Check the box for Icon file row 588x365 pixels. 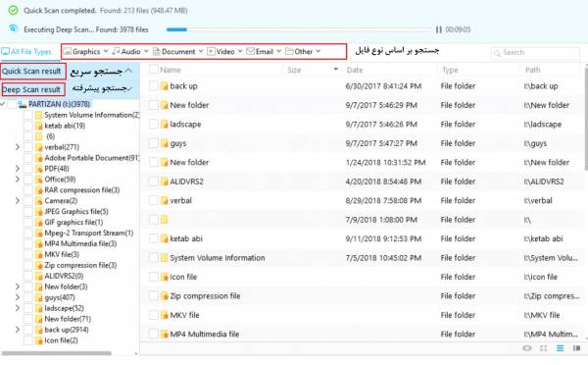pos(154,277)
